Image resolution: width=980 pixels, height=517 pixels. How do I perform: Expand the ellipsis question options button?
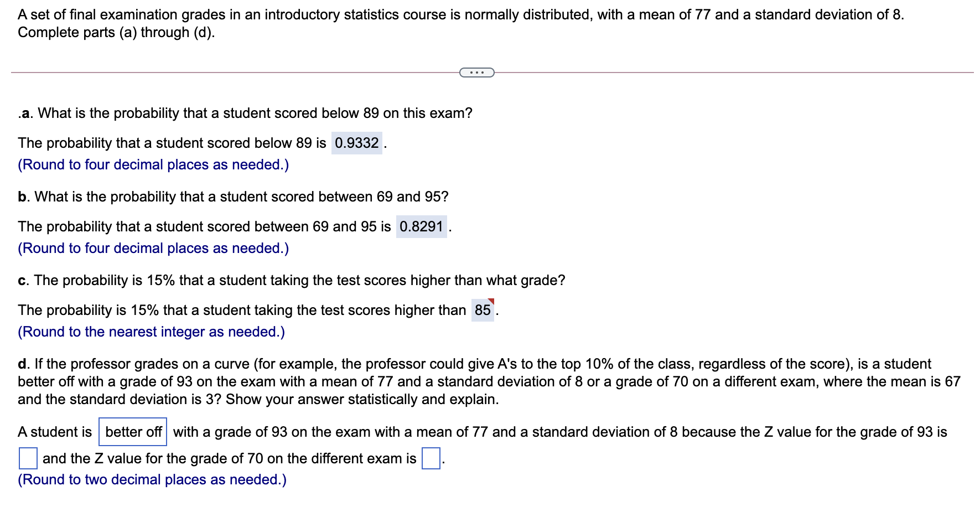pos(476,72)
